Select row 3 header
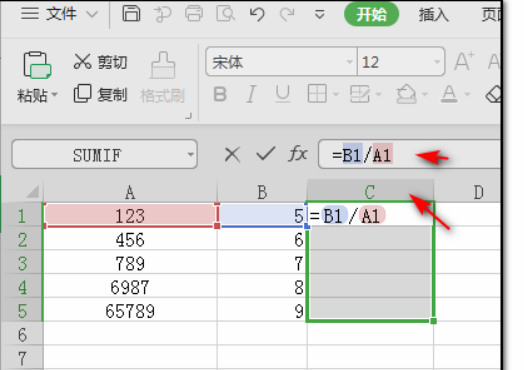524x370 pixels. coord(22,263)
